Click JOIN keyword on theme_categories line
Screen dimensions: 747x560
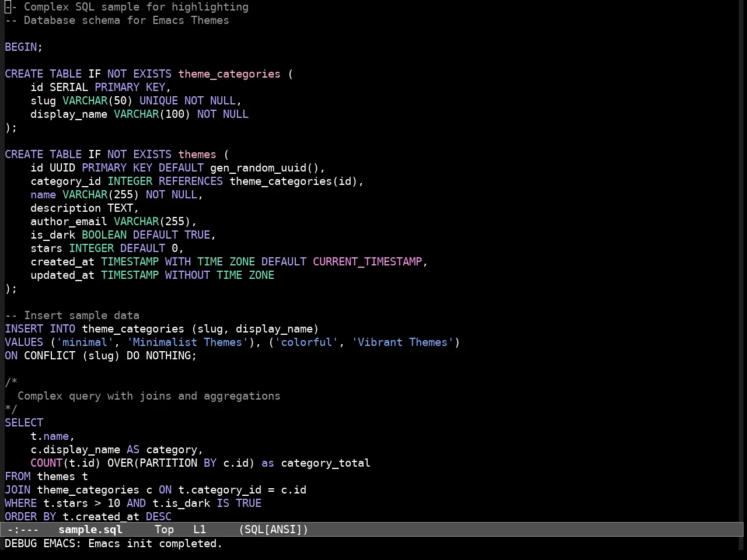point(18,490)
